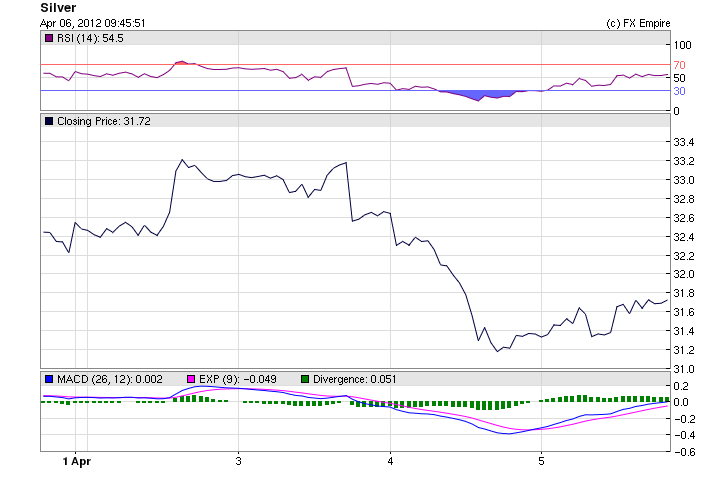
Task: Click the '1 Apr' date axis label
Action: coord(77,462)
